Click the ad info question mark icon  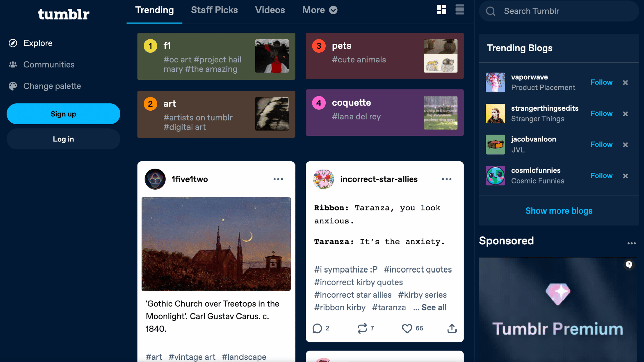629,265
